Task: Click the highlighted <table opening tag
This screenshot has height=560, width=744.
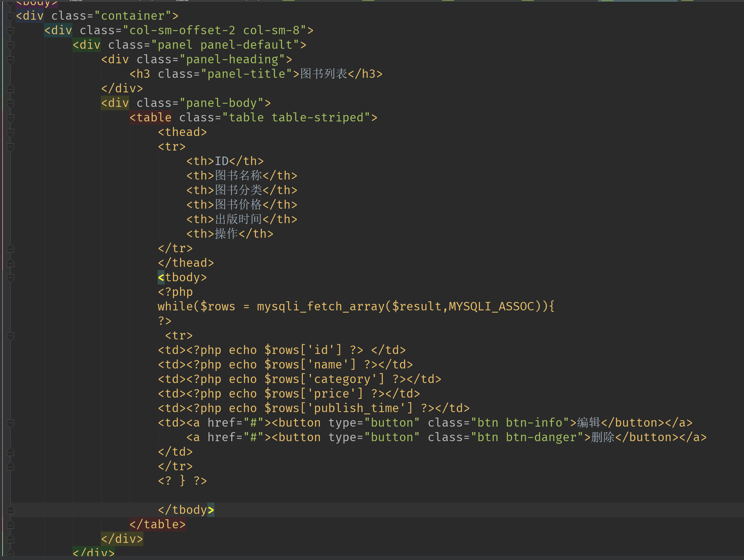Action: tap(150, 117)
